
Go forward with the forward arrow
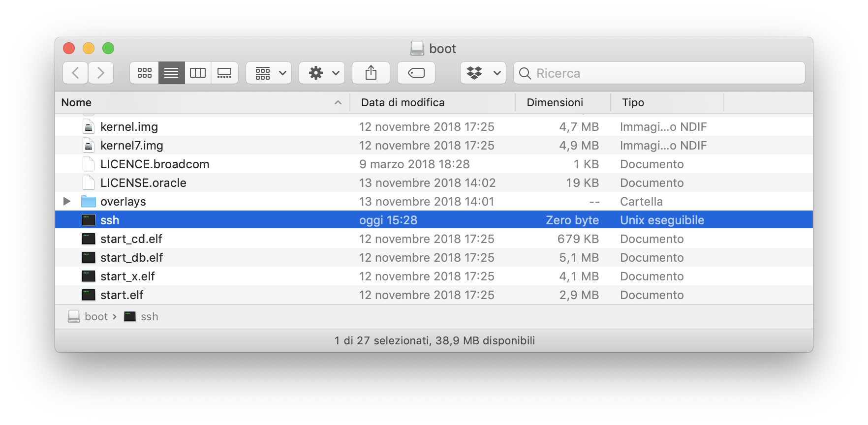click(x=101, y=73)
